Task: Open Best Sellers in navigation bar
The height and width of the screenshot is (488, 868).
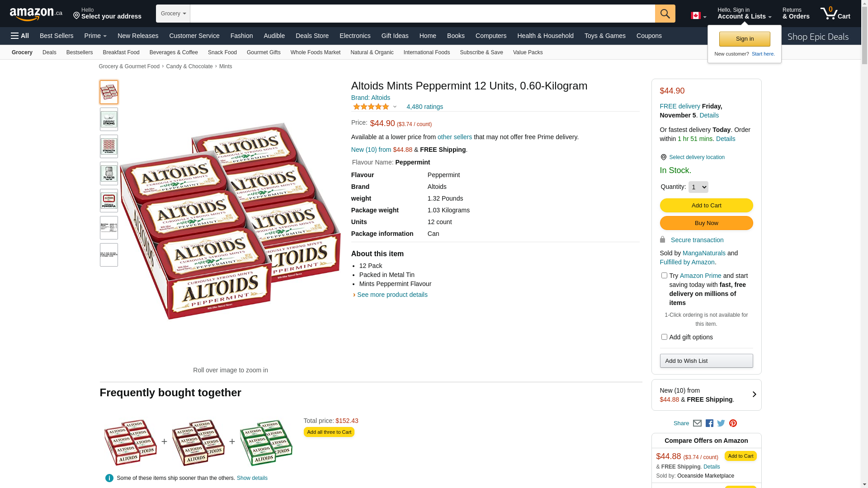Action: pos(57,36)
